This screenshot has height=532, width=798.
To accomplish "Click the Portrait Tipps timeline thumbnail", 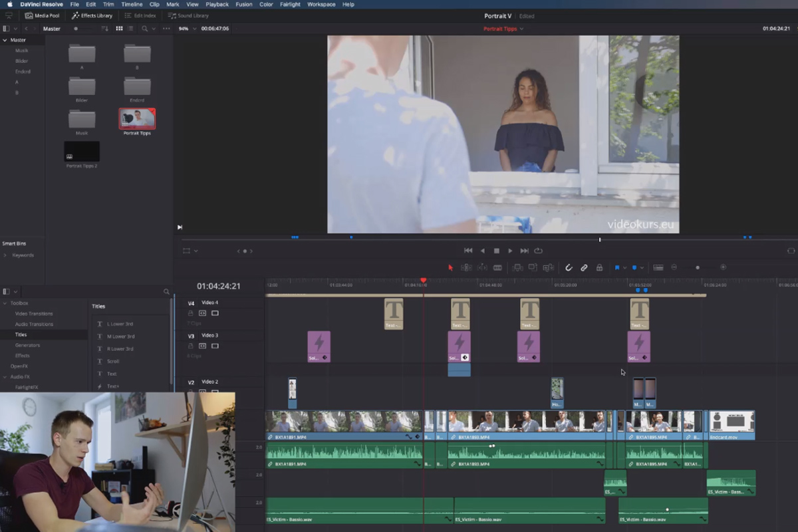I will tap(137, 118).
